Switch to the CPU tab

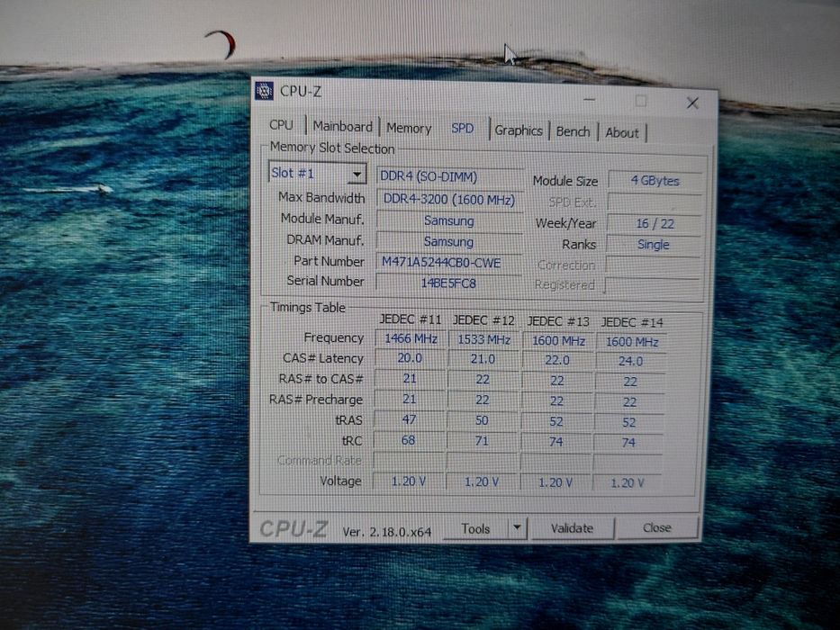[281, 125]
